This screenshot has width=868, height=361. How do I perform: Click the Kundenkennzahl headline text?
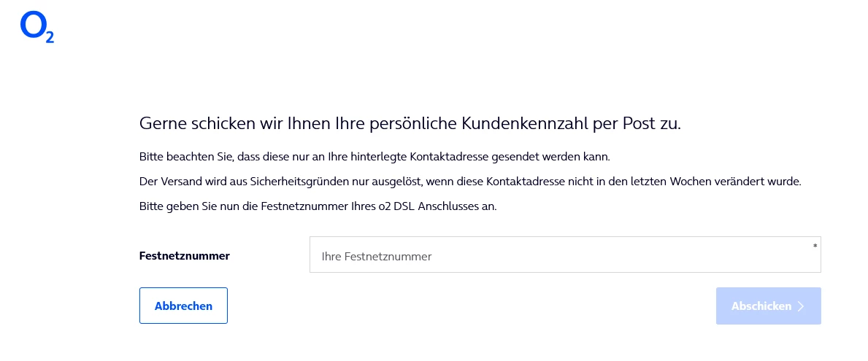coord(410,124)
